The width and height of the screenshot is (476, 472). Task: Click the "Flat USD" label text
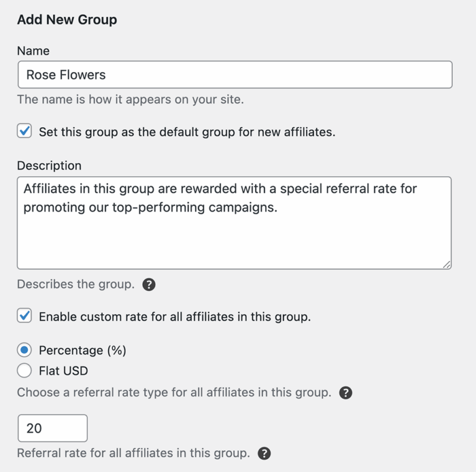click(x=63, y=371)
